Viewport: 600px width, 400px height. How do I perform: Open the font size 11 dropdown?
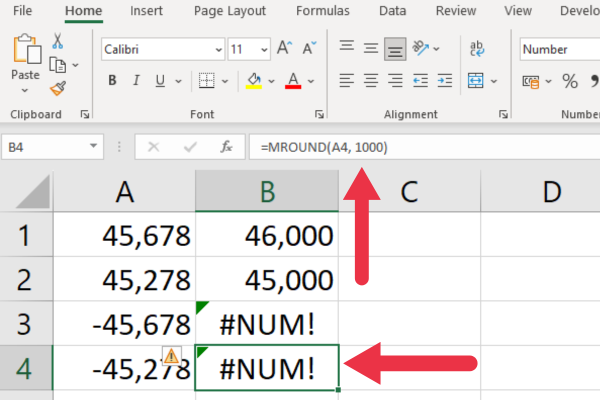tap(264, 49)
